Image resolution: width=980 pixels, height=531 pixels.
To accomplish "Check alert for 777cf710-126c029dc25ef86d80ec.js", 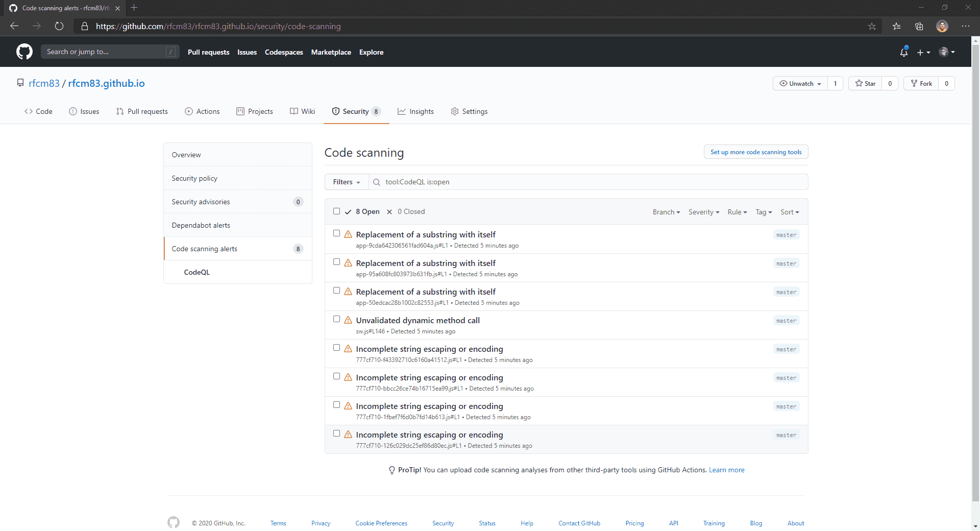I will point(336,433).
